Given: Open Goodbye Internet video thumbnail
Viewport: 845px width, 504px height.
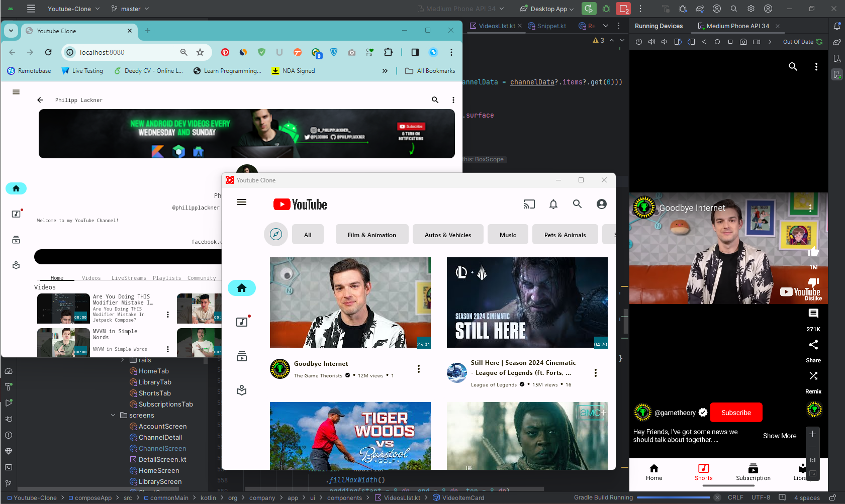Looking at the screenshot, I should tap(350, 303).
